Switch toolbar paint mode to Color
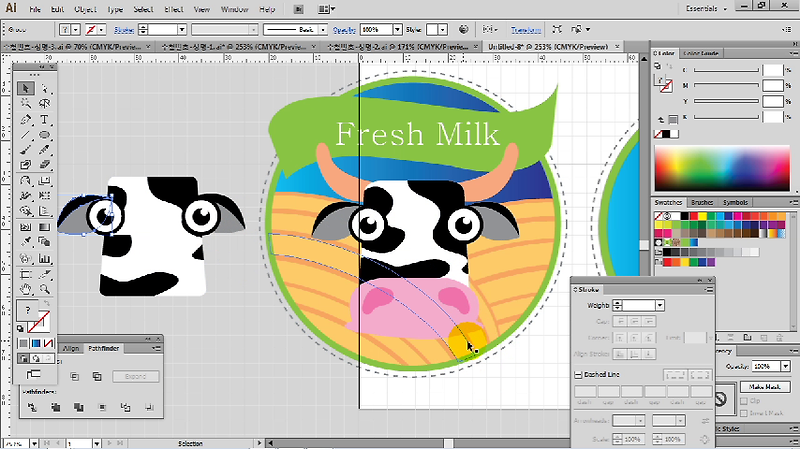Viewport: 800px width, 449px height. [23, 343]
